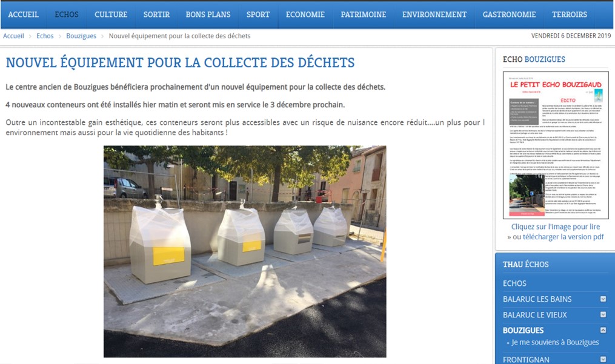Screen dimensions: 615x364
Task: Click the Accueil breadcrumb link
Action: (13, 36)
